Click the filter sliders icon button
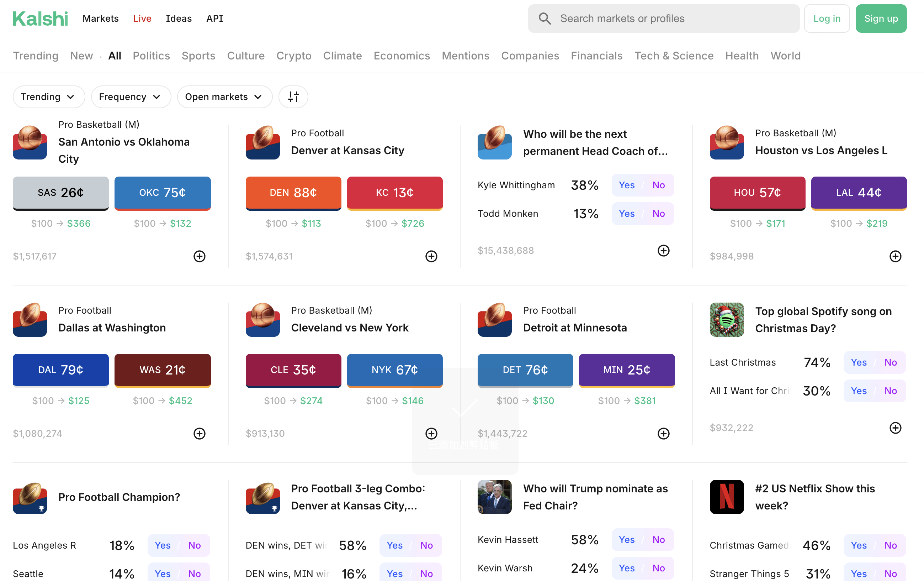924x581 pixels. 293,97
